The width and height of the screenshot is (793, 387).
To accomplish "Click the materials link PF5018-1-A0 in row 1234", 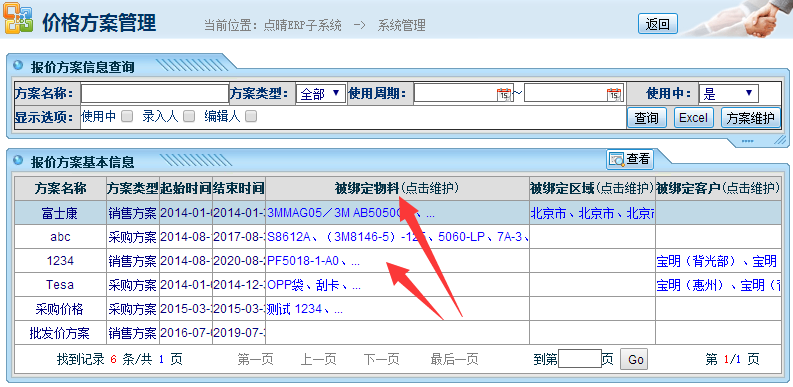I will coord(302,261).
